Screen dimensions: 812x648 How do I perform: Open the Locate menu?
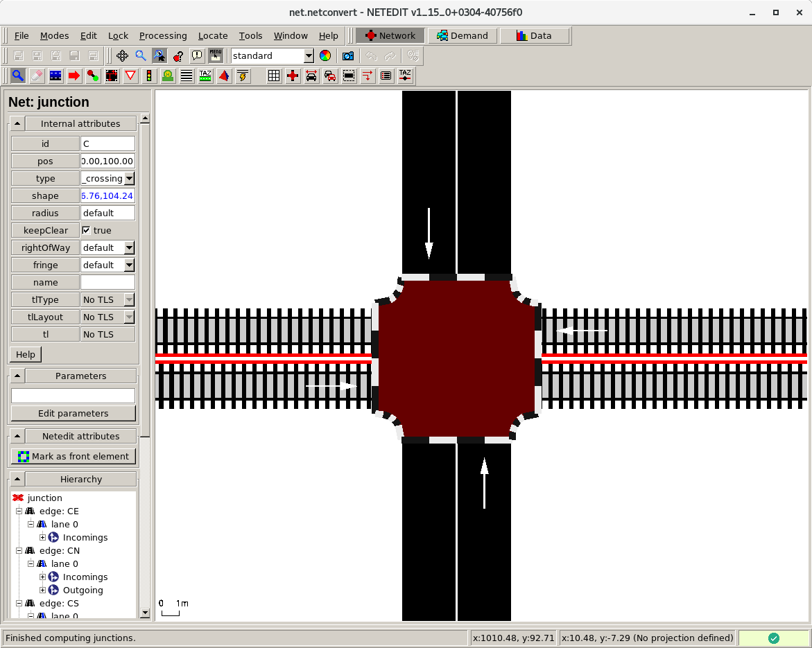pos(213,36)
